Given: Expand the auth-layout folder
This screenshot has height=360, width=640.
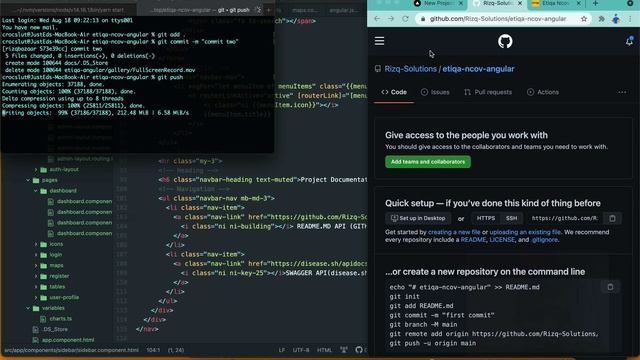Looking at the screenshot, I should coord(36,169).
